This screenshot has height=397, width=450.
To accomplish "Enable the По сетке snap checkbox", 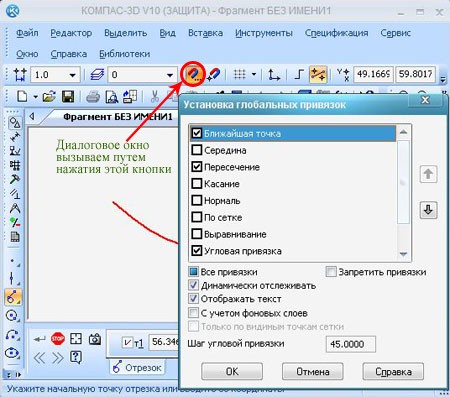I will [x=197, y=217].
